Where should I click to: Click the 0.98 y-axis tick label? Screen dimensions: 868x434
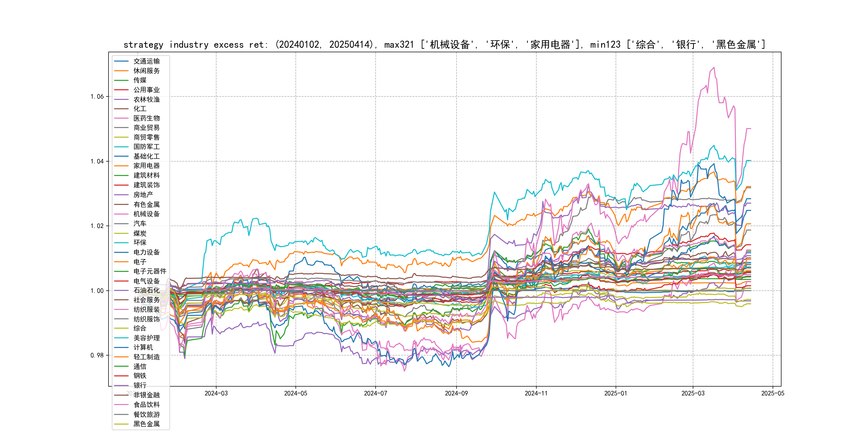(x=97, y=356)
